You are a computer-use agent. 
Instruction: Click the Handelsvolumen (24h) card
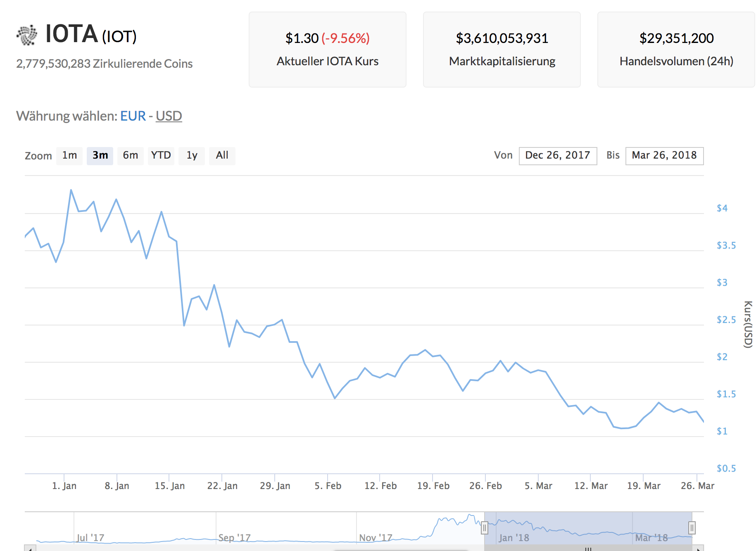coord(676,50)
